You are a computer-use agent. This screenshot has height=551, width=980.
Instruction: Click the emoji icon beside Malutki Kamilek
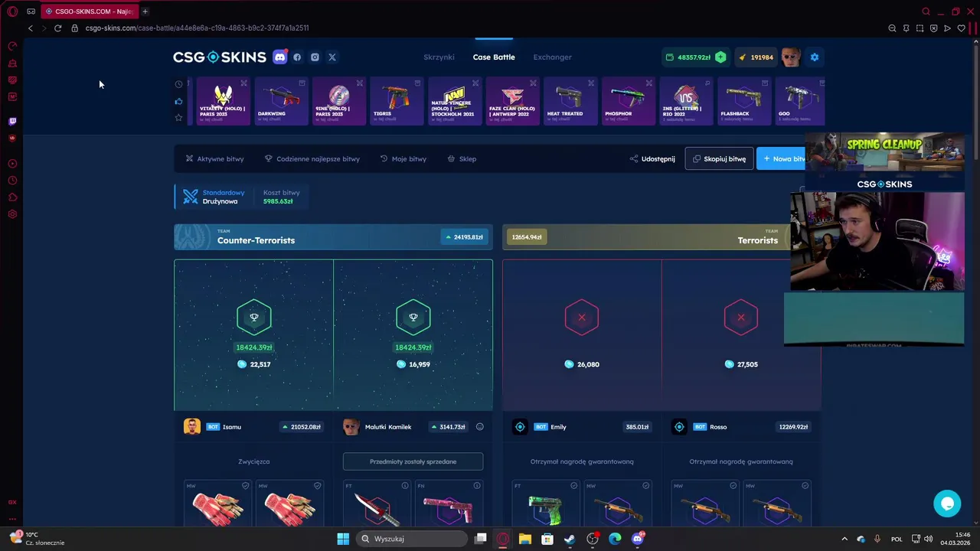(x=480, y=427)
